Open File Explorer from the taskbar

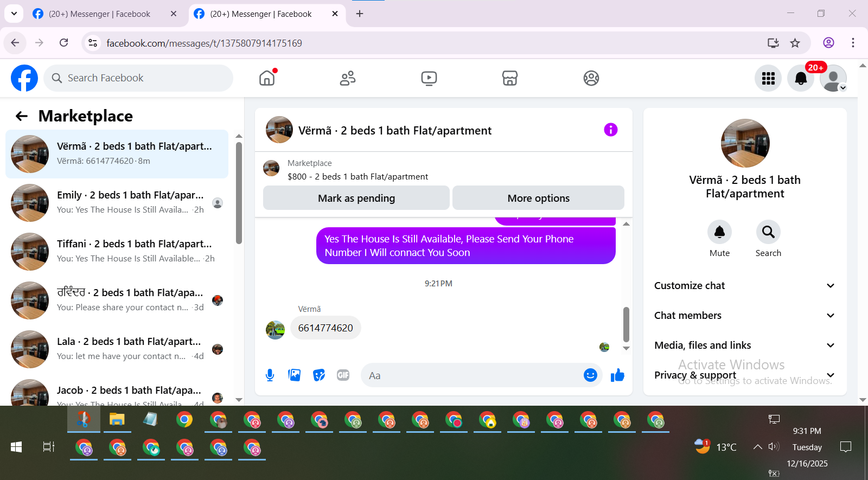pos(117,419)
